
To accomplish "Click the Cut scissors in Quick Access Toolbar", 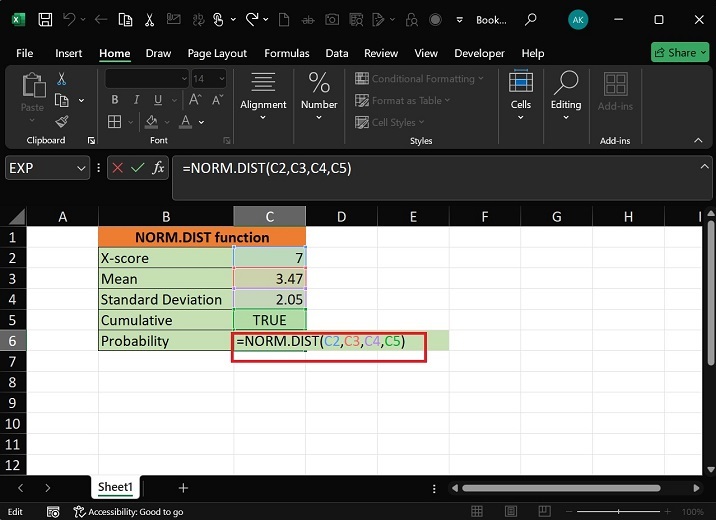I will click(149, 20).
